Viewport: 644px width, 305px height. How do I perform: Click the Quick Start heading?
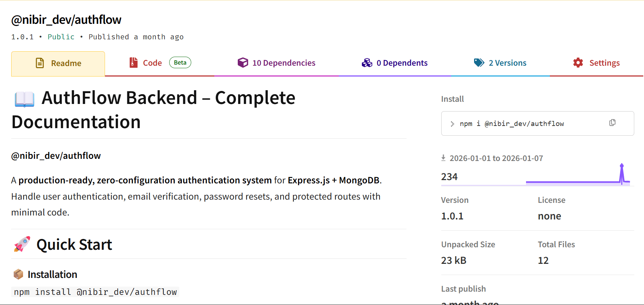coord(74,245)
